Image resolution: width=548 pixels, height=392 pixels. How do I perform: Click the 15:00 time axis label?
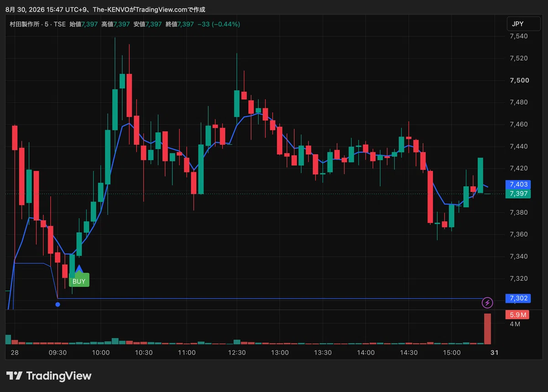(x=452, y=353)
